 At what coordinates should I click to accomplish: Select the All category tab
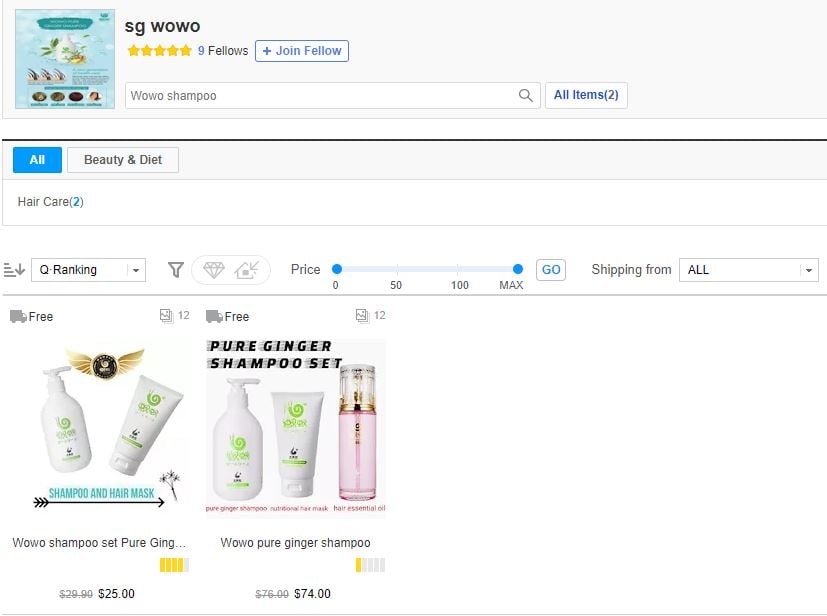(37, 160)
